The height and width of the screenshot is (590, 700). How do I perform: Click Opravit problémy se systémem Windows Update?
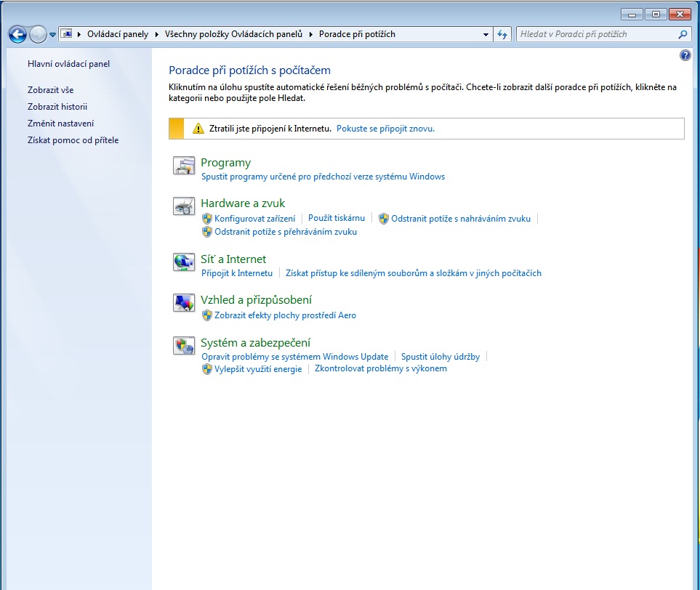tap(295, 357)
